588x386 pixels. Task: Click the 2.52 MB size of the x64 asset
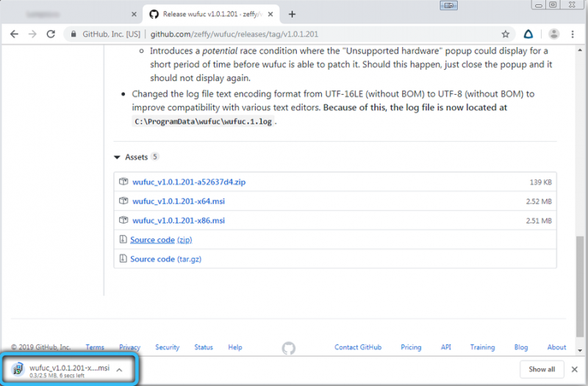point(539,201)
